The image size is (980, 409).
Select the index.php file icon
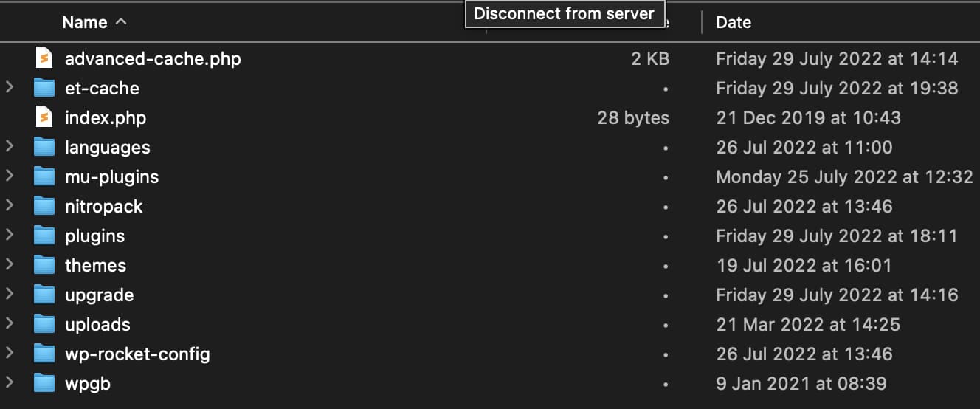click(45, 117)
